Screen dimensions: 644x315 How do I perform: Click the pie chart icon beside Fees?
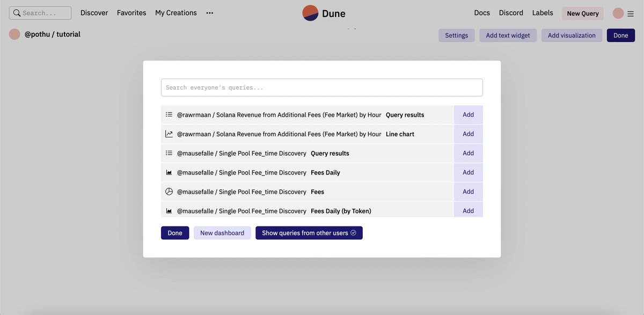pyautogui.click(x=169, y=192)
